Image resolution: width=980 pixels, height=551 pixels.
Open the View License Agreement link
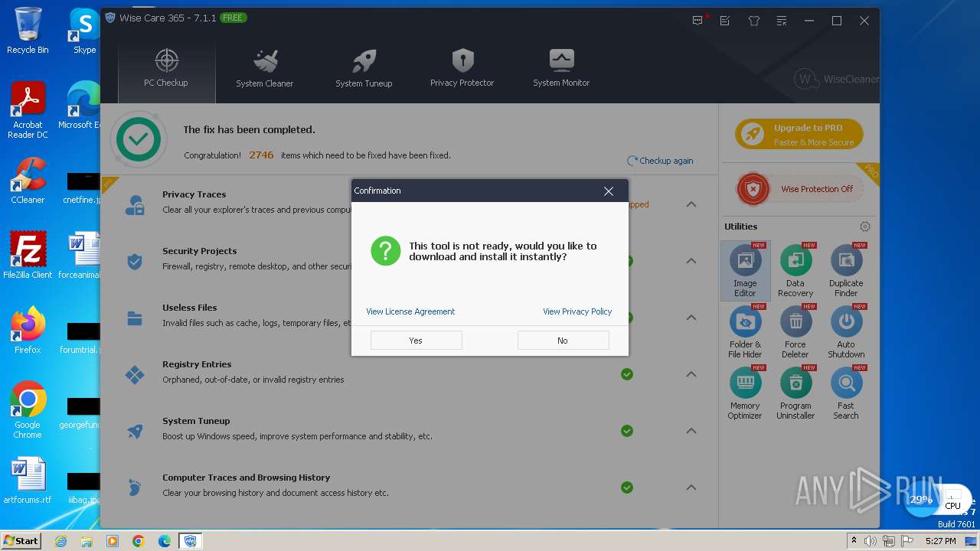point(410,311)
